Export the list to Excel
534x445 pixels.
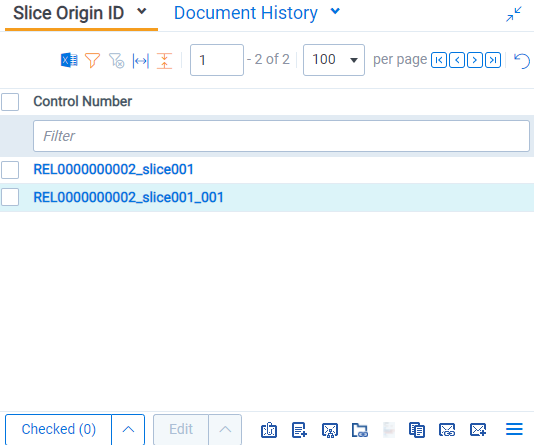click(x=69, y=60)
